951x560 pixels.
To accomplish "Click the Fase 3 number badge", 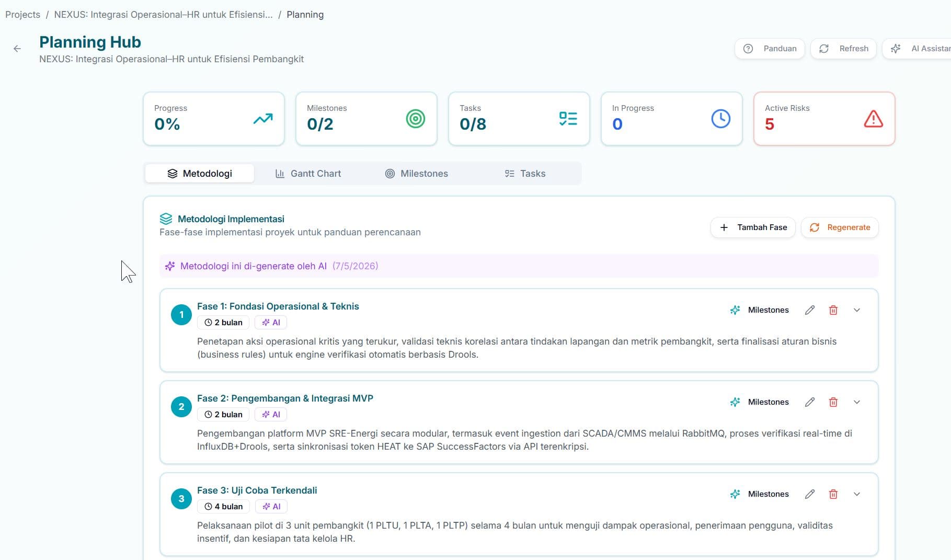I will tap(181, 499).
